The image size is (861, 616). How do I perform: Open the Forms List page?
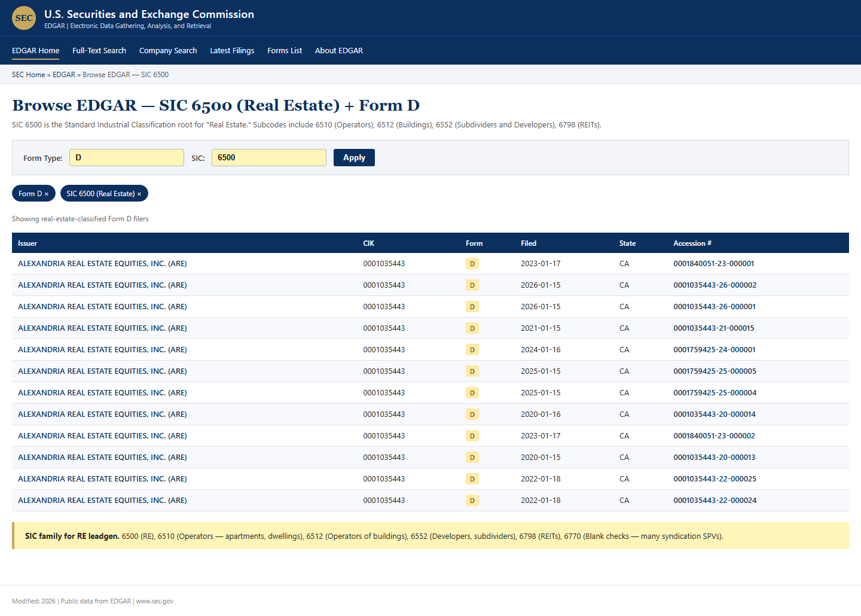(x=285, y=51)
